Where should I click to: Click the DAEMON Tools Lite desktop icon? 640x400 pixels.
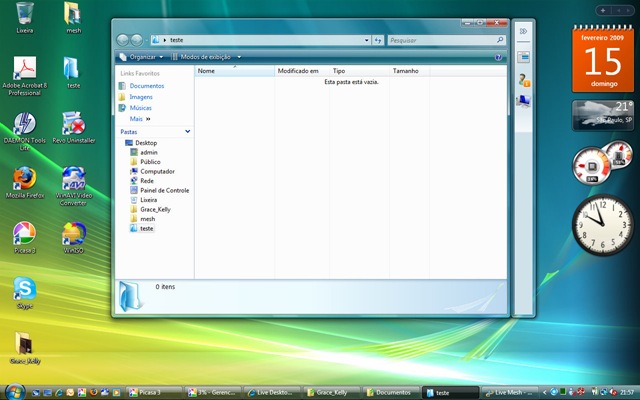point(24,124)
